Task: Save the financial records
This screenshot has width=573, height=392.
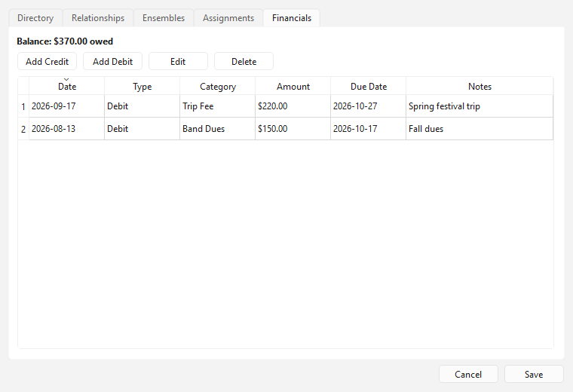Action: (x=534, y=375)
